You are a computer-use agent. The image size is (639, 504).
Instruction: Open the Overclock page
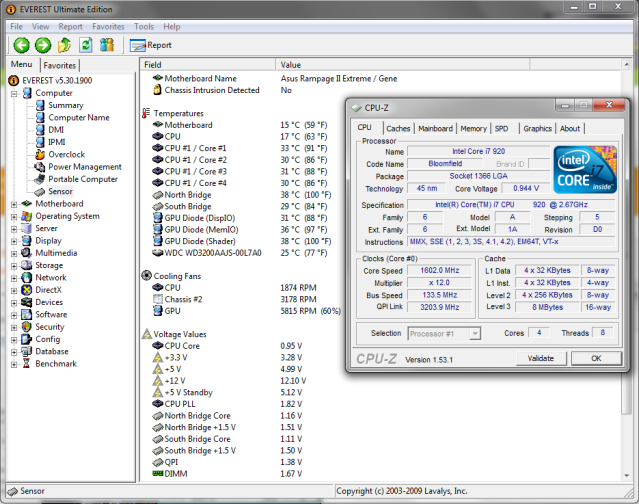[x=66, y=154]
